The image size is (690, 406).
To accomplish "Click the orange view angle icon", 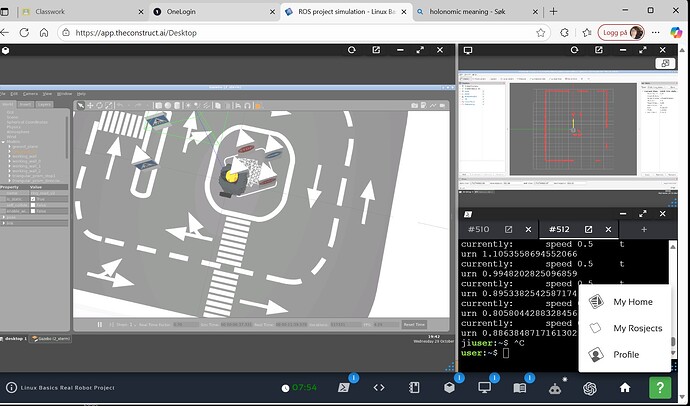I will coord(258,106).
